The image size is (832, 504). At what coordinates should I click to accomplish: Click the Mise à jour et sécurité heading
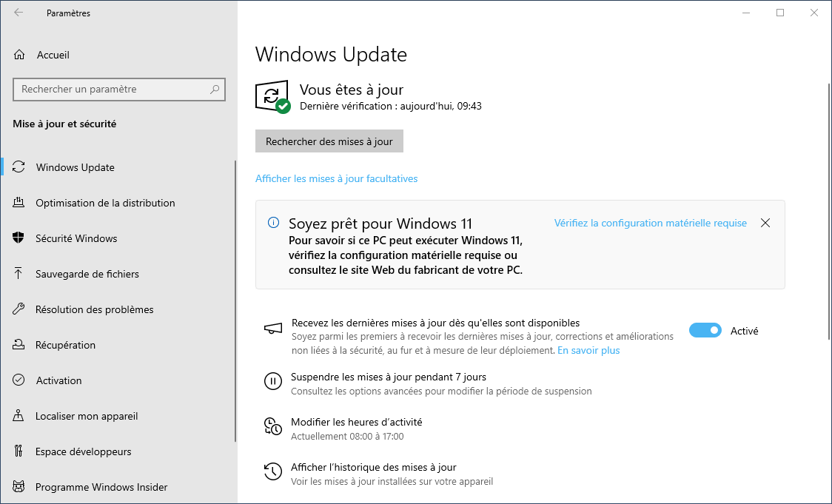64,124
